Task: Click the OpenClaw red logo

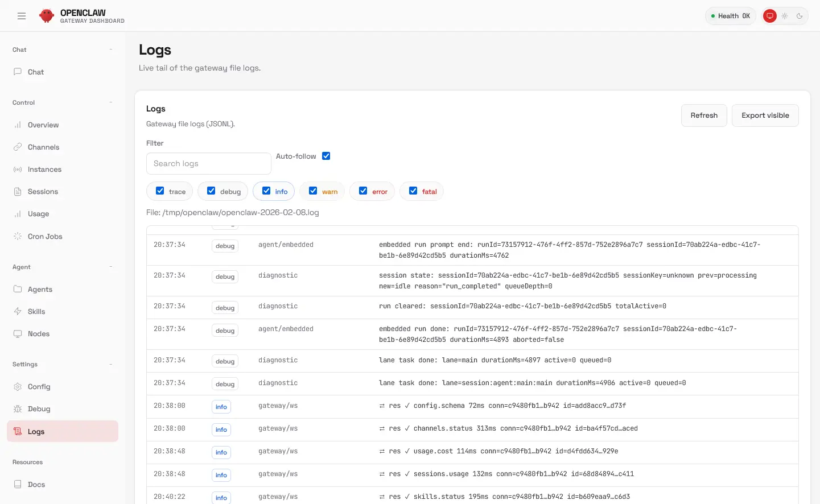Action: [x=47, y=16]
